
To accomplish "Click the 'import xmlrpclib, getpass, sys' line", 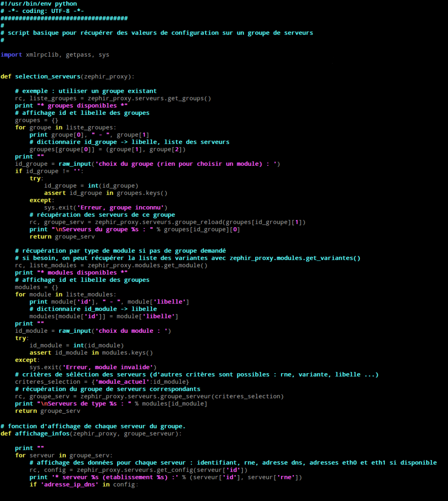I will 55,55.
